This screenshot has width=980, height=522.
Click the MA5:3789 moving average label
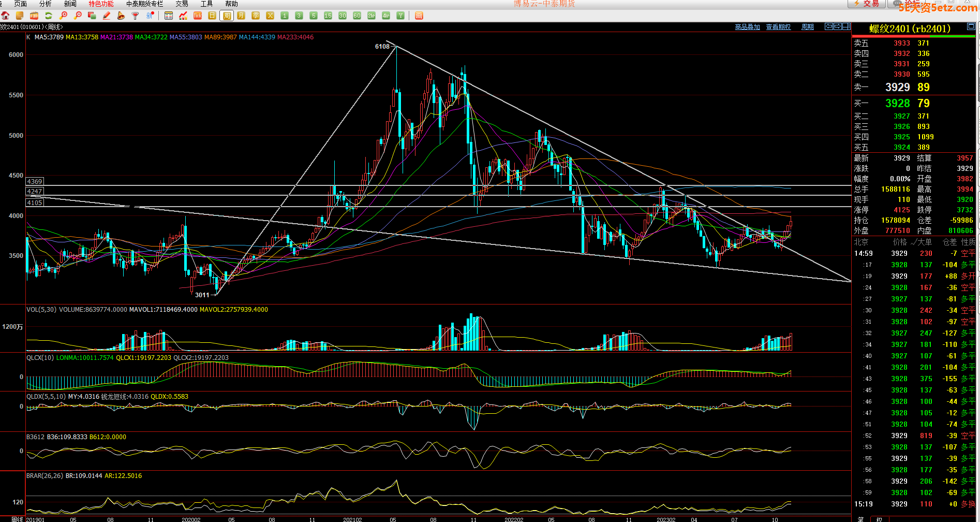coord(49,37)
